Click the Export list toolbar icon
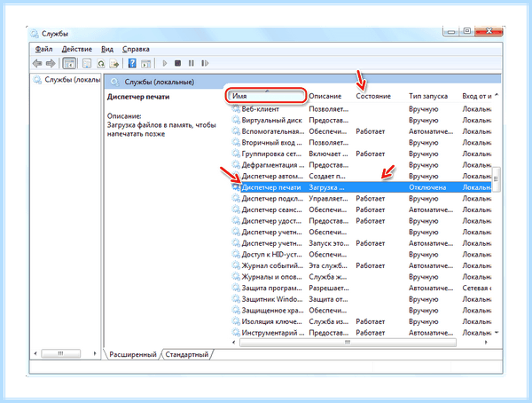Screen dimensions: 532x403 point(114,64)
